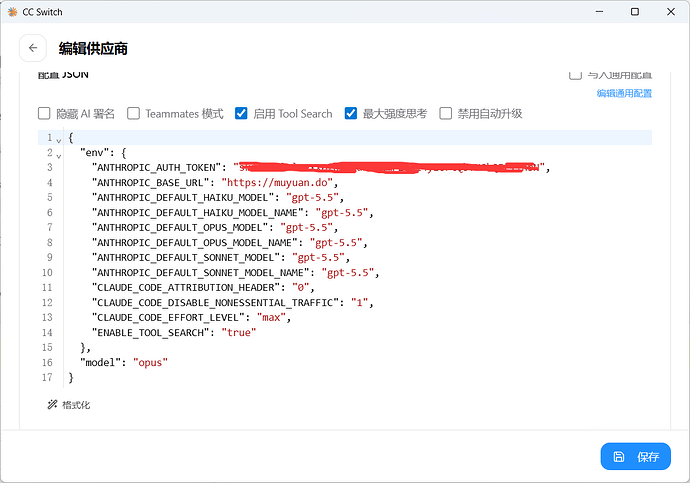Tick the 写入通用配置 checkbox
This screenshot has width=690, height=483.
tap(575, 75)
